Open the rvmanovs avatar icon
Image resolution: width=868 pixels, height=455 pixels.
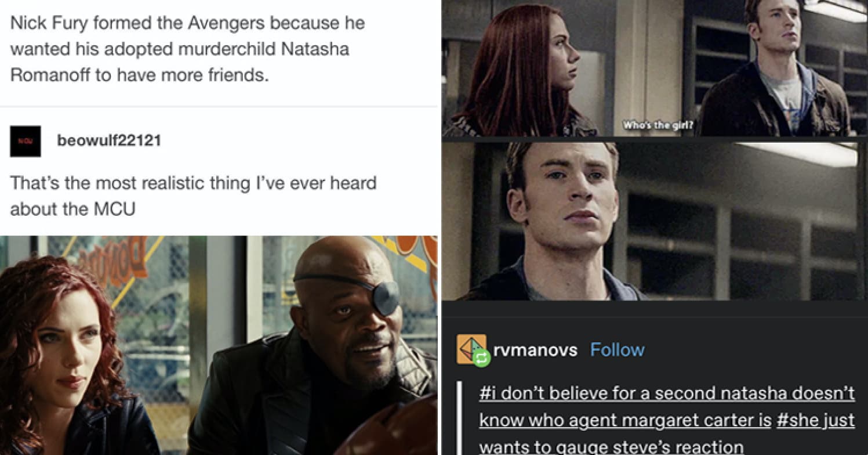(x=471, y=349)
